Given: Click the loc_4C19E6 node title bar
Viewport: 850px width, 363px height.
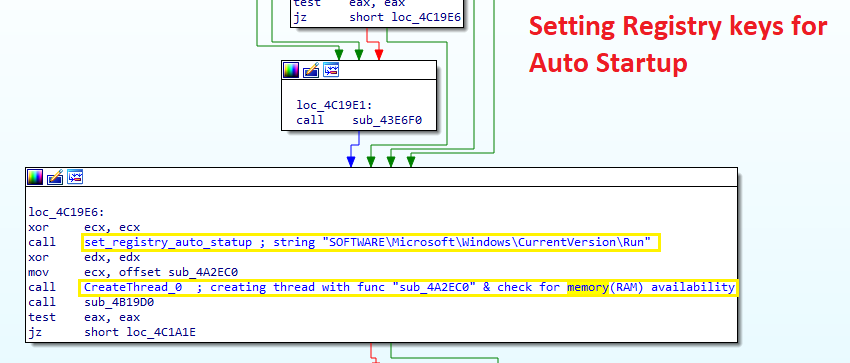Looking at the screenshot, I should [382, 177].
